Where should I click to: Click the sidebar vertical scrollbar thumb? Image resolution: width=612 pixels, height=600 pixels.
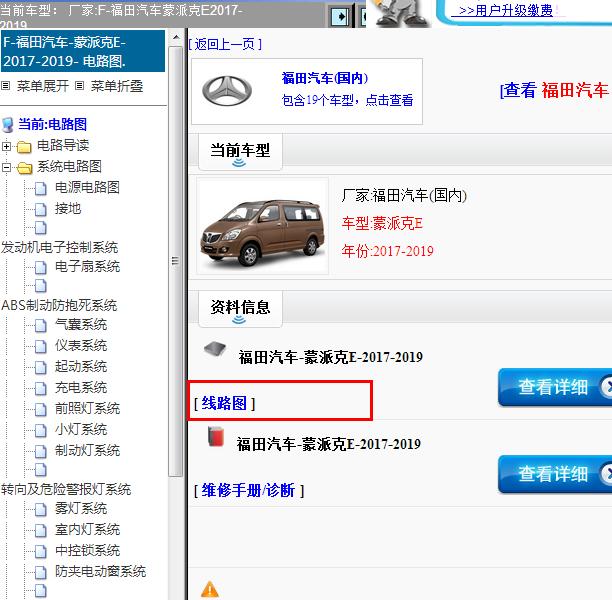176,261
